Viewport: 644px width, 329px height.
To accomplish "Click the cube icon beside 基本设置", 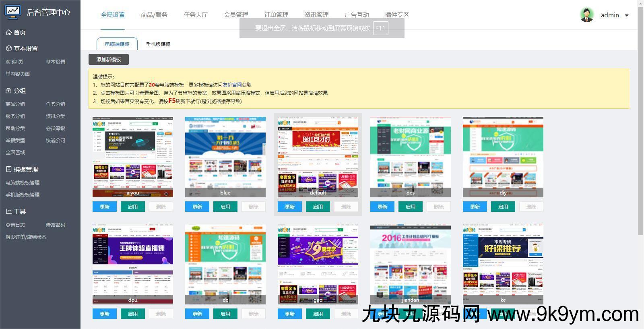I will coord(8,48).
